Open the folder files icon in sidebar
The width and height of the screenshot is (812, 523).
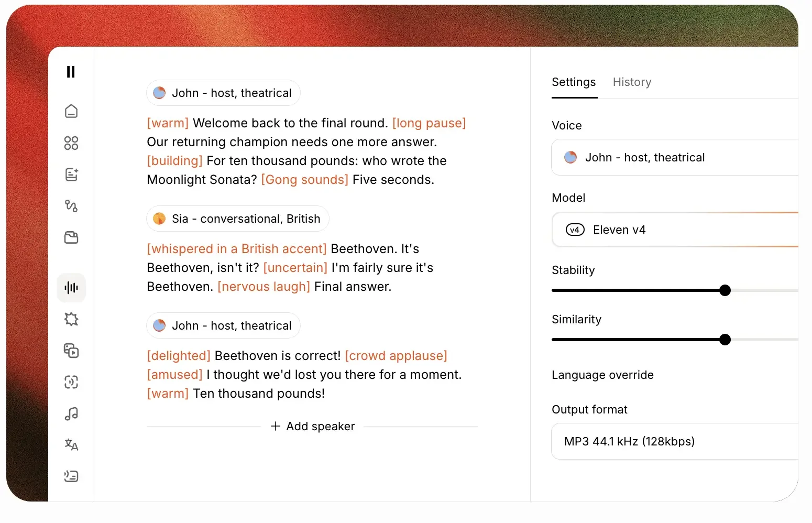click(x=71, y=237)
